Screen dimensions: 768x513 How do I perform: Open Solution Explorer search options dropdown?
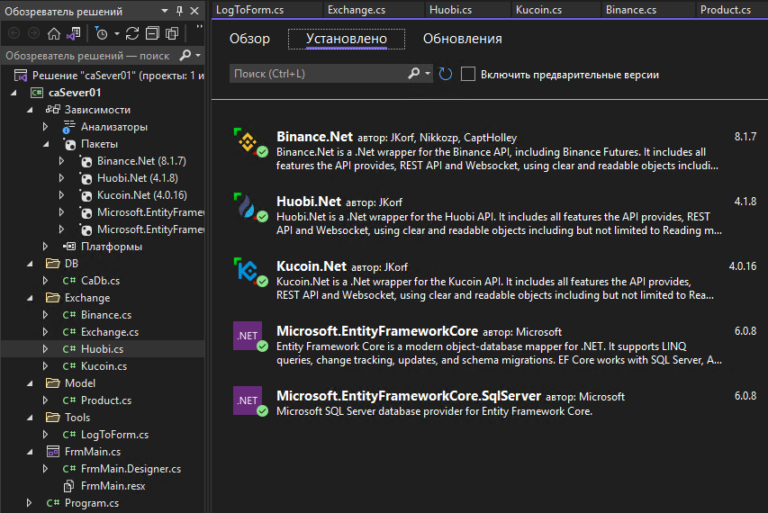198,55
